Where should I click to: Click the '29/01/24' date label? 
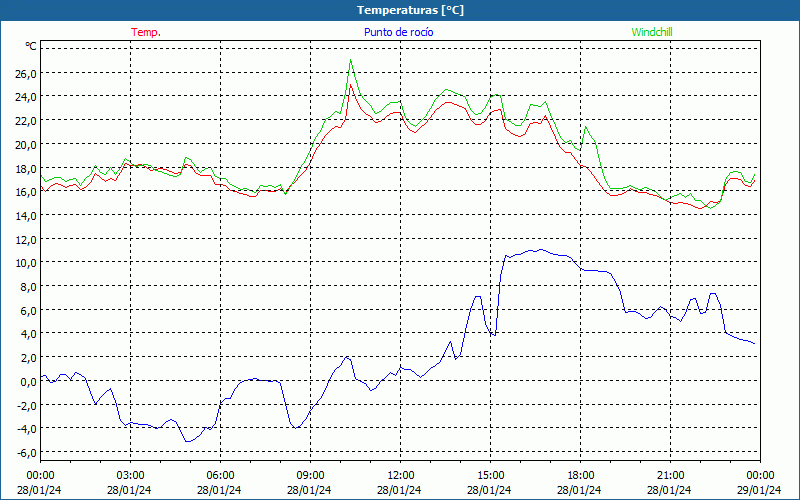point(759,490)
